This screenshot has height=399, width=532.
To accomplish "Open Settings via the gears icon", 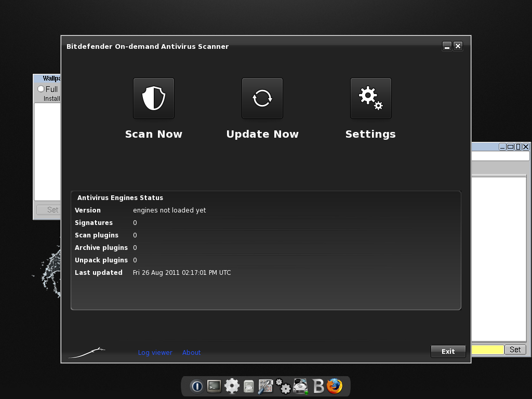I will pyautogui.click(x=371, y=98).
